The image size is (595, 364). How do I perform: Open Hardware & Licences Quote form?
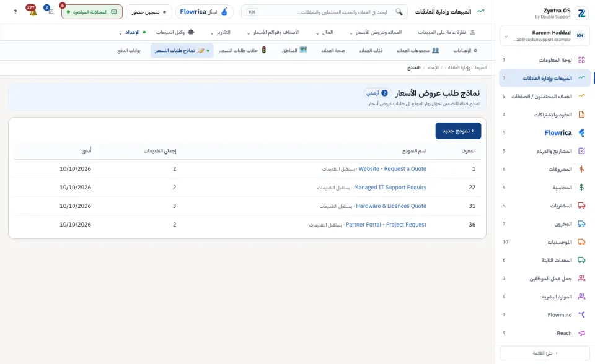pyautogui.click(x=391, y=206)
